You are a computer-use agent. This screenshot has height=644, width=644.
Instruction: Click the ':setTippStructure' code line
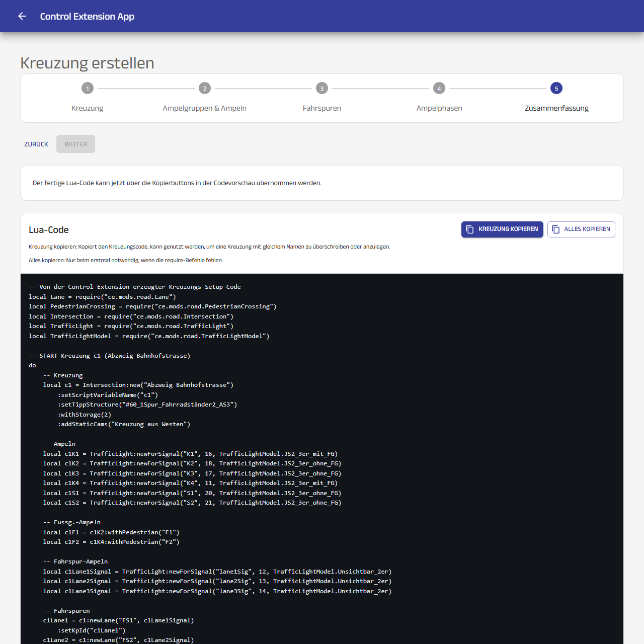[x=147, y=405]
